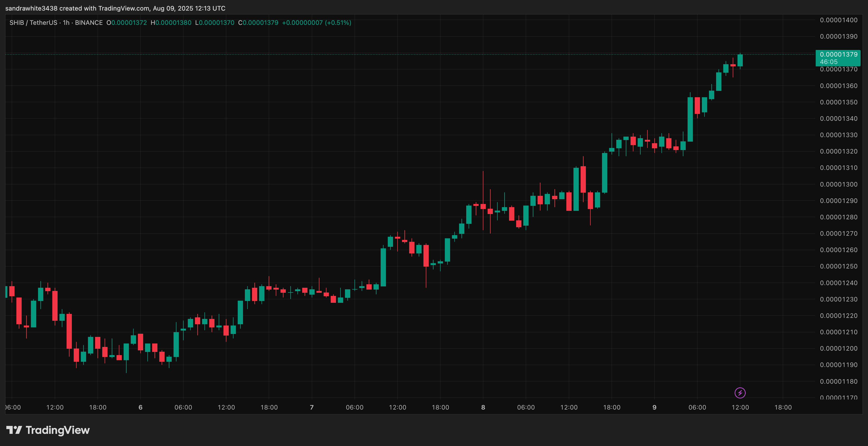The image size is (868, 446).
Task: Click the purple lightning bolt event icon
Action: (x=740, y=393)
